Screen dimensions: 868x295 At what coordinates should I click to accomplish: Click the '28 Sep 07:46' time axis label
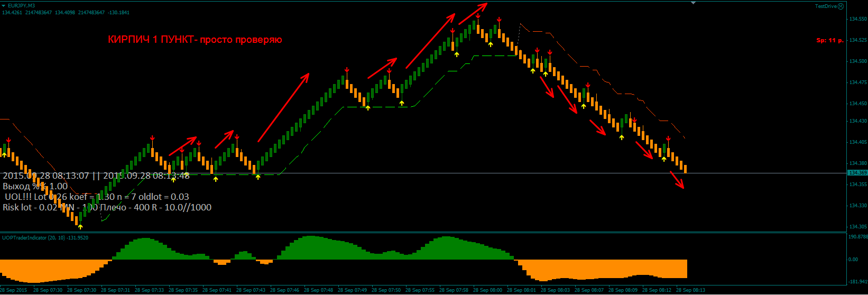(x=284, y=290)
